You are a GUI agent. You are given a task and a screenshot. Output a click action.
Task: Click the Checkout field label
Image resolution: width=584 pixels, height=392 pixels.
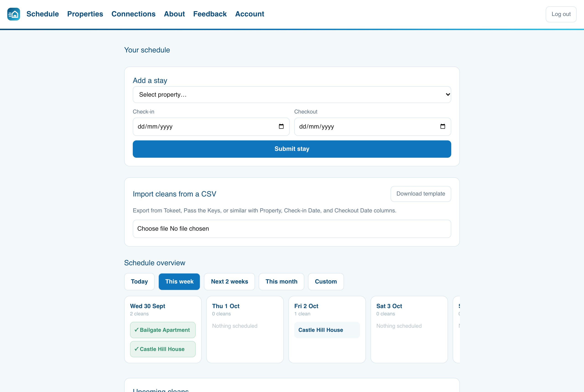(305, 112)
